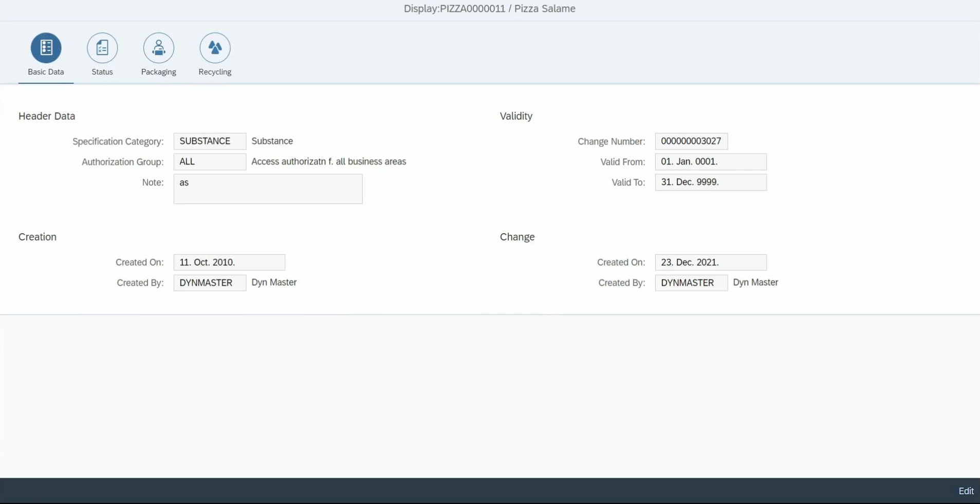980x504 pixels.
Task: Click the Authorization Group label
Action: pos(122,162)
